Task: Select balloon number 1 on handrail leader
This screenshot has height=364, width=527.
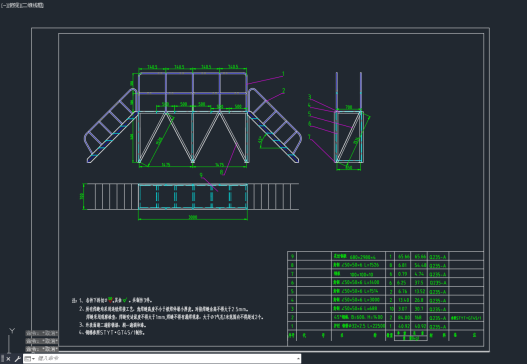Action: coord(283,74)
